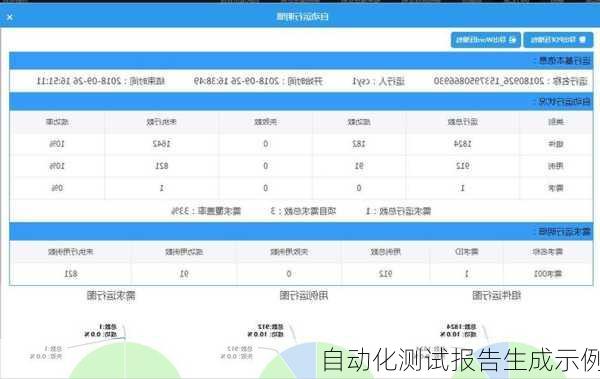Click the 需求运行图 chart title
The image size is (600, 379).
(111, 296)
